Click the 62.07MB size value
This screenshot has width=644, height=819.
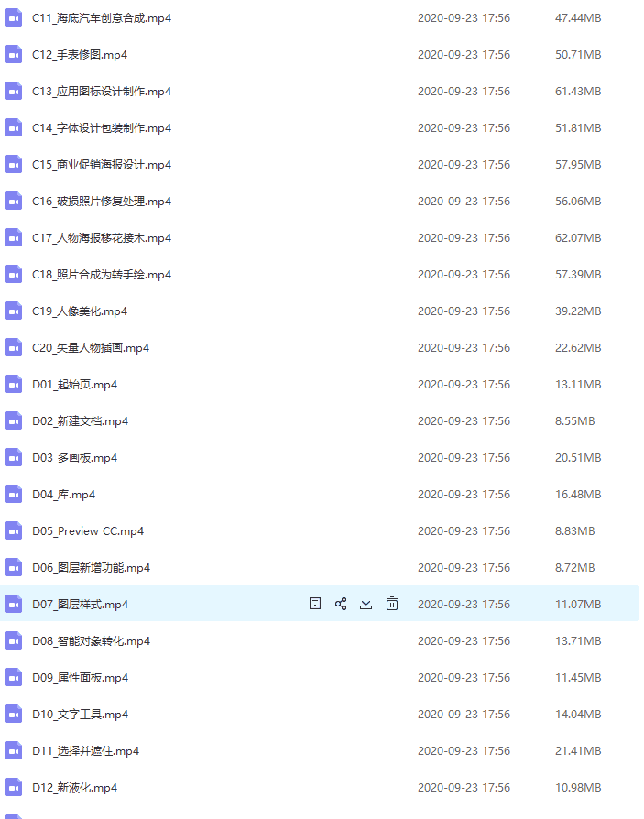coord(578,237)
